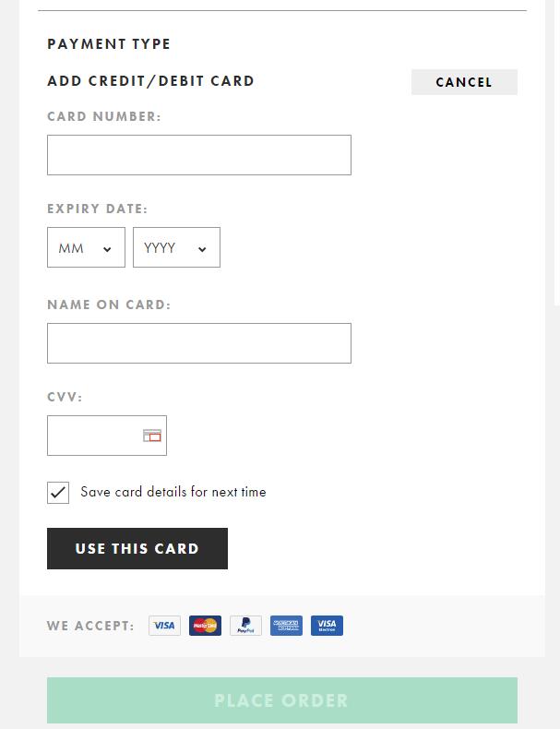Click the Add Credit/Debit Card heading
The width and height of the screenshot is (560, 729).
pos(150,81)
